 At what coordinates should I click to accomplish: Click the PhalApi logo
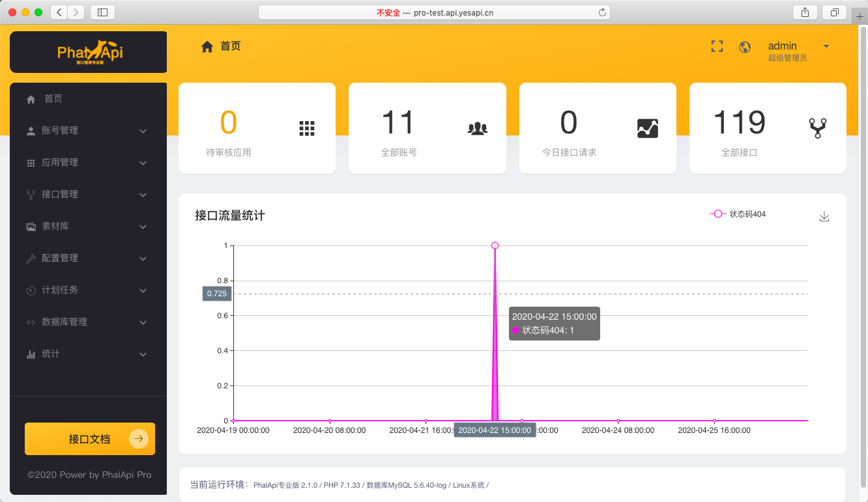coord(89,52)
